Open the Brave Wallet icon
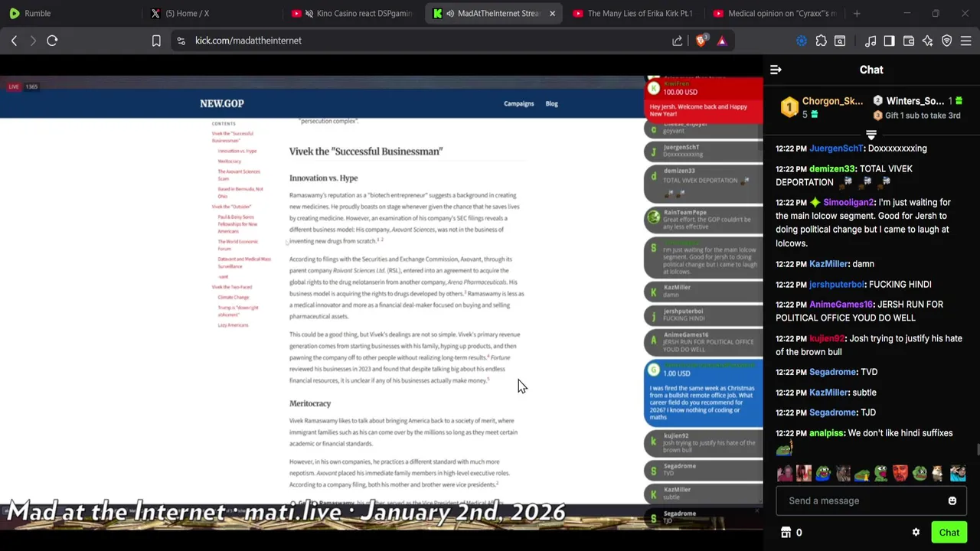980x551 pixels. click(908, 41)
